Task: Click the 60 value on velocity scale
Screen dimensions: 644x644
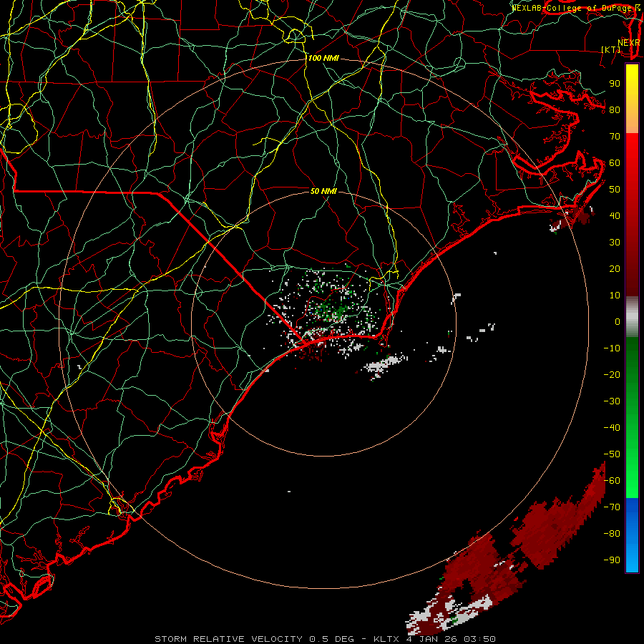Action: [615, 162]
